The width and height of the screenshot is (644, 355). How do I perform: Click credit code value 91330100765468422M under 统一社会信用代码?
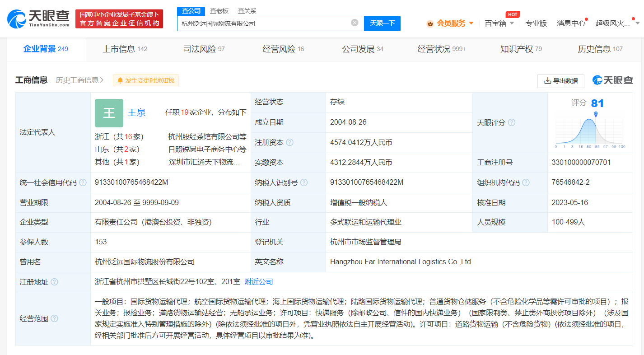pyautogui.click(x=131, y=182)
